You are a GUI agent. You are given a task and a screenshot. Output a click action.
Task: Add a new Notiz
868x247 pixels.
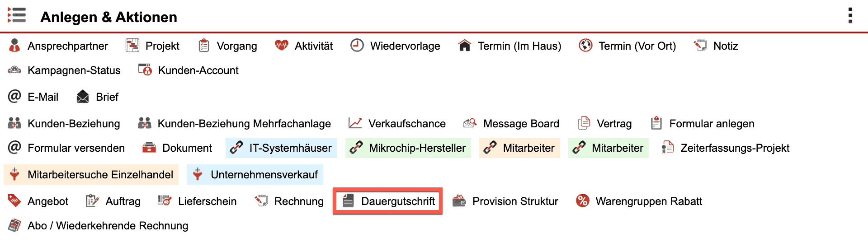tap(725, 46)
